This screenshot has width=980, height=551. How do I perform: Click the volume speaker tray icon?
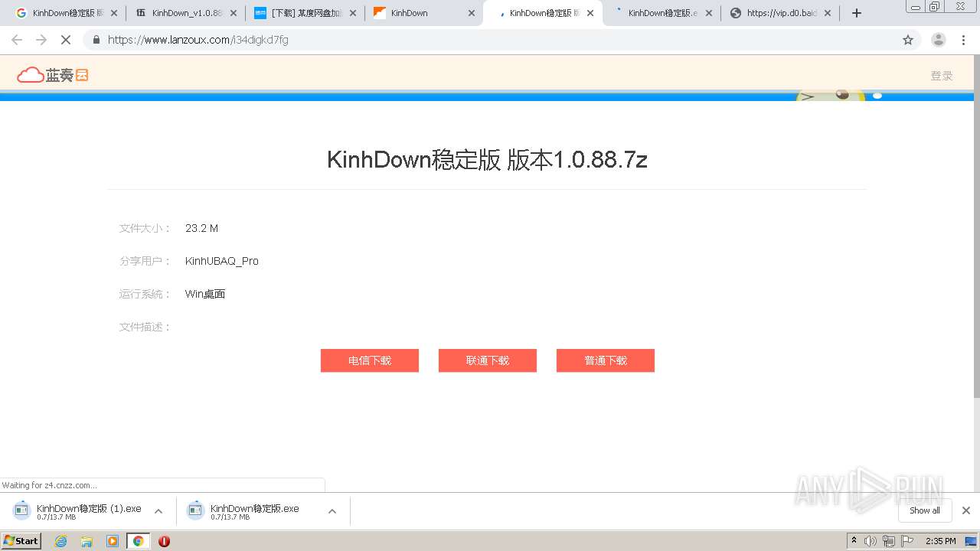pyautogui.click(x=871, y=541)
